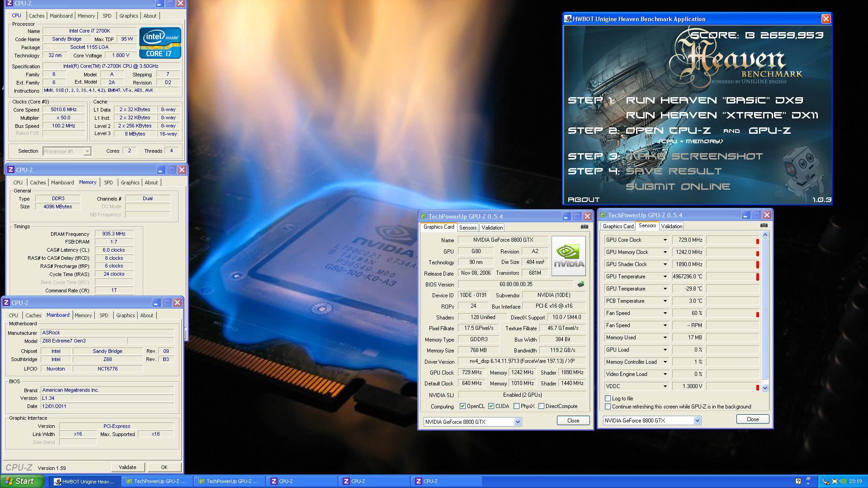This screenshot has width=868, height=488.
Task: Click Close in GPU-Z Sensors window
Action: point(753,419)
